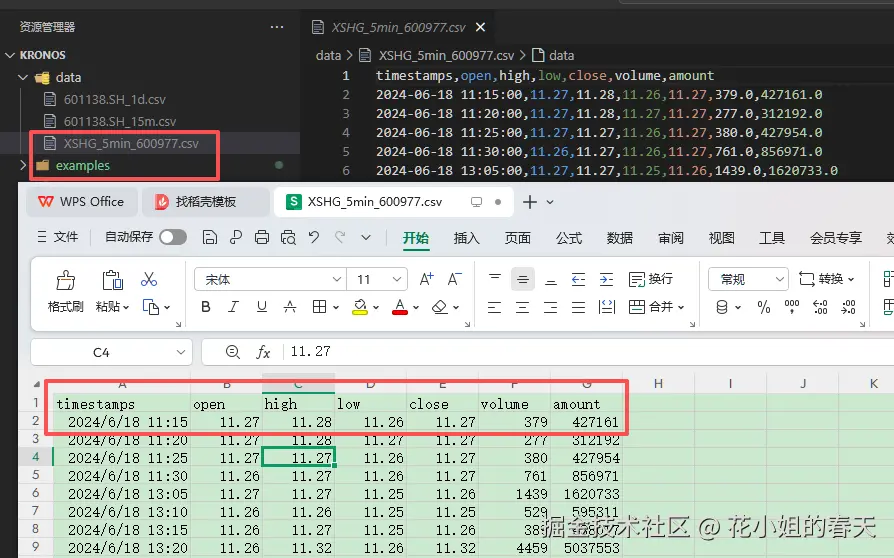894x558 pixels.
Task: Click the 文件 file menu button
Action: point(57,237)
